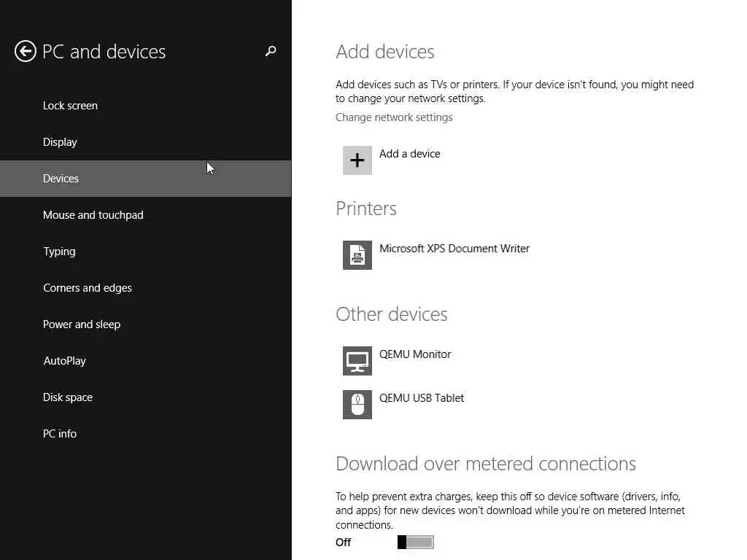Toggle download over metered connections switch

tap(416, 542)
